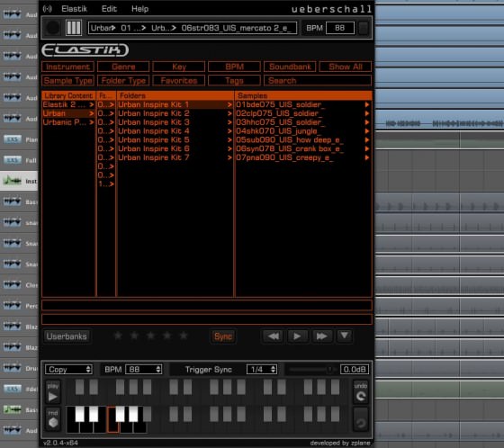Open the Copy dropdown
504x448 pixels.
click(x=68, y=369)
